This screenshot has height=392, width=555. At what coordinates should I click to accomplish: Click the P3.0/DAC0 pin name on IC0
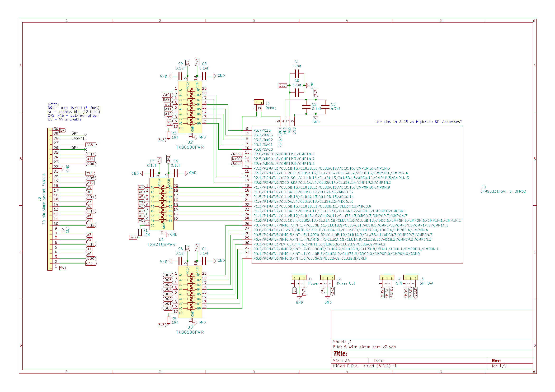point(263,149)
